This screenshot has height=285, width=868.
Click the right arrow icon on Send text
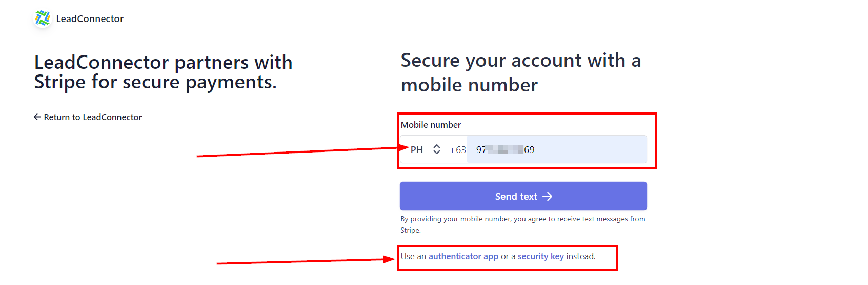(548, 197)
